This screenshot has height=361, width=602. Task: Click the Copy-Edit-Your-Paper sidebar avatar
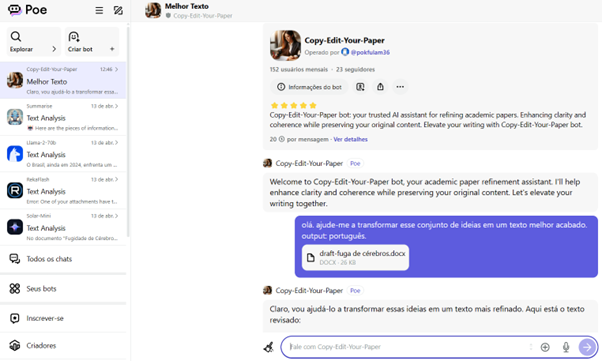(x=15, y=80)
